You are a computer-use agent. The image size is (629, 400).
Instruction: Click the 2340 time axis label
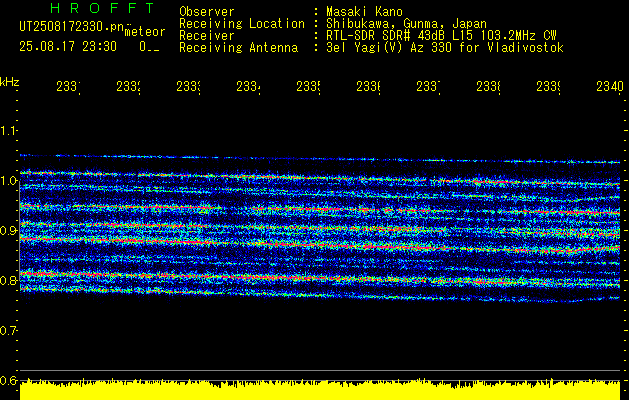tap(610, 87)
